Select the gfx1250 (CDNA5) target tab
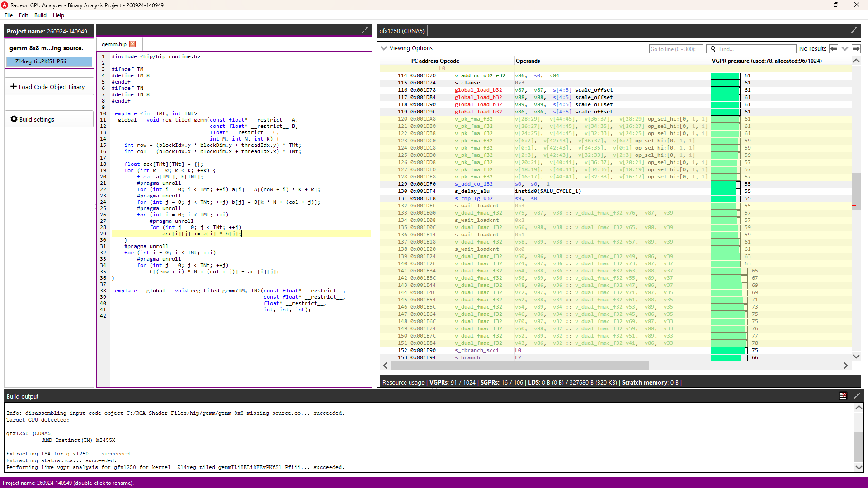The height and width of the screenshot is (488, 868). 402,31
